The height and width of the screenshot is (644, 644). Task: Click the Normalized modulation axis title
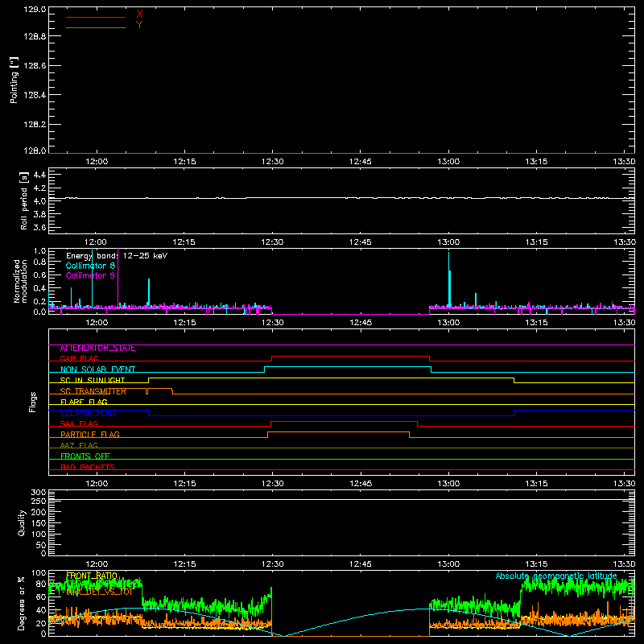point(20,281)
